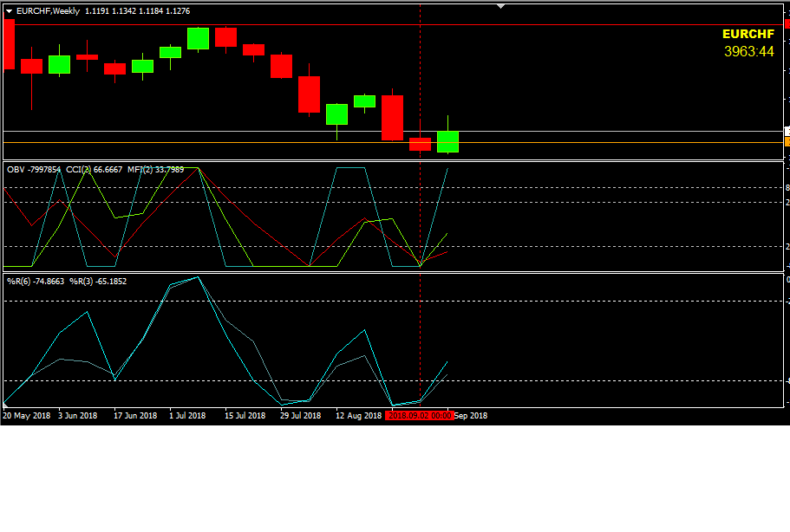Screen dimensions: 790x532
Task: Select the yellow EURCHF label
Action: [x=748, y=34]
